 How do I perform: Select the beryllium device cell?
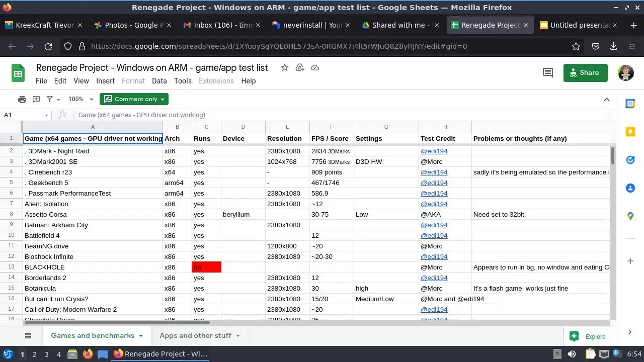(243, 215)
